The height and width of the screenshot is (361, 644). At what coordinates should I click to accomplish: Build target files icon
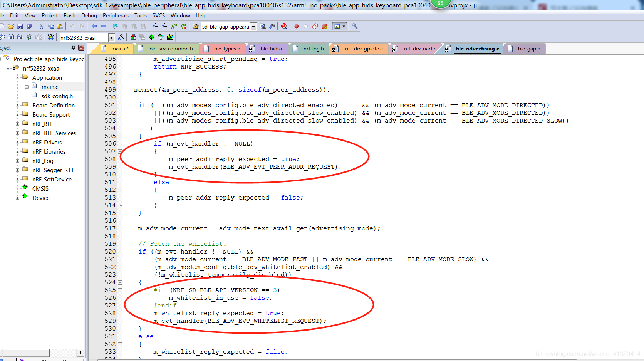[11, 37]
